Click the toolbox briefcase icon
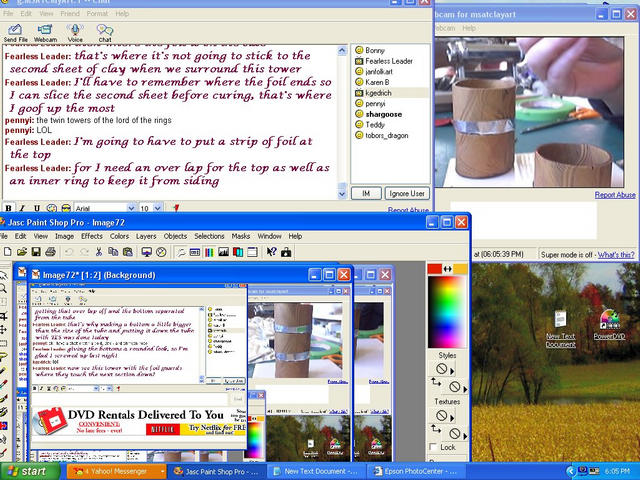640x480 pixels. tap(286, 252)
